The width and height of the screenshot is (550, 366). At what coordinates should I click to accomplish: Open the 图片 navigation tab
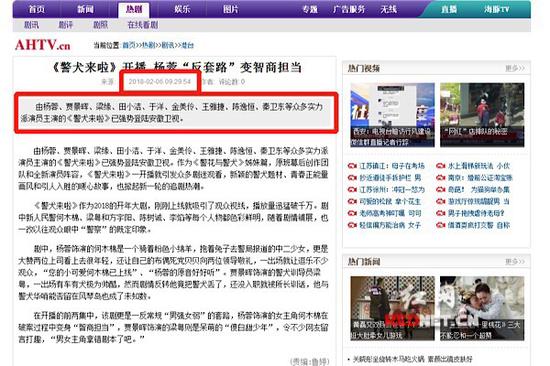(230, 9)
